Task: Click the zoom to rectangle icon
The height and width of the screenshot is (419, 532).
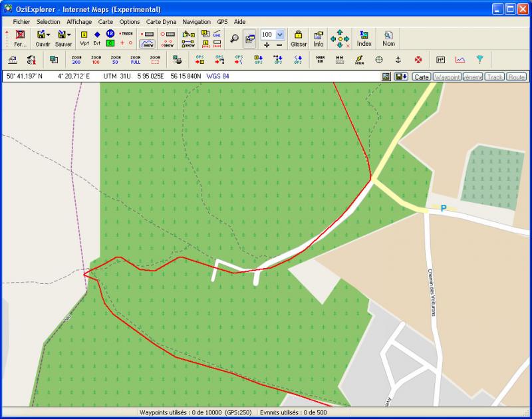Action: pos(155,60)
